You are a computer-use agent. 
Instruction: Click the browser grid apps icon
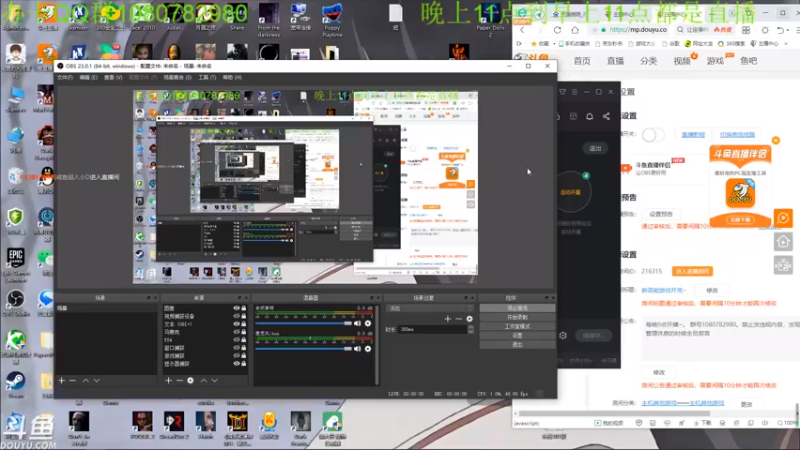point(746,30)
